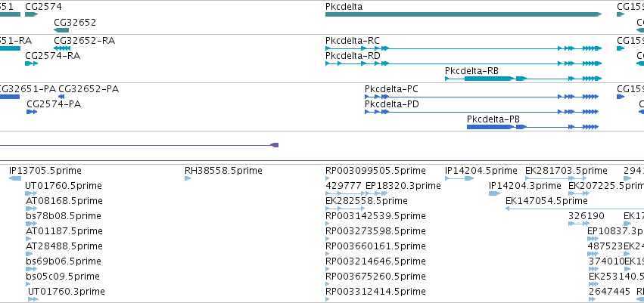Click the IP13705.5prime EST glyph
This screenshot has width=644, height=303.
[15, 178]
